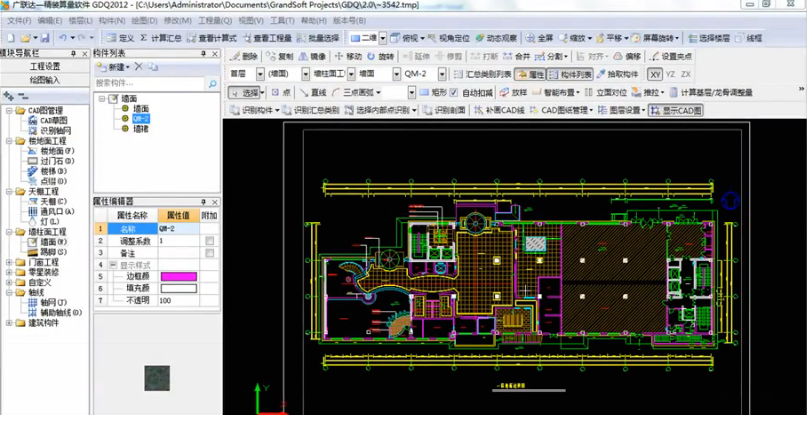The height and width of the screenshot is (438, 807).
Task: Click 识别剖面 recognize section tool
Action: click(444, 110)
